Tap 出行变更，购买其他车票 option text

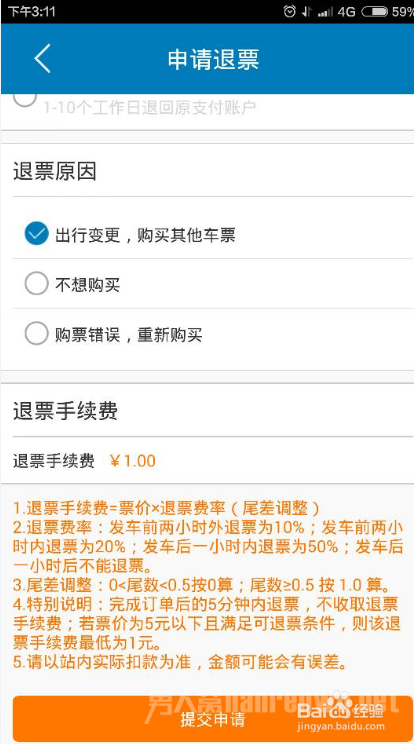click(145, 234)
